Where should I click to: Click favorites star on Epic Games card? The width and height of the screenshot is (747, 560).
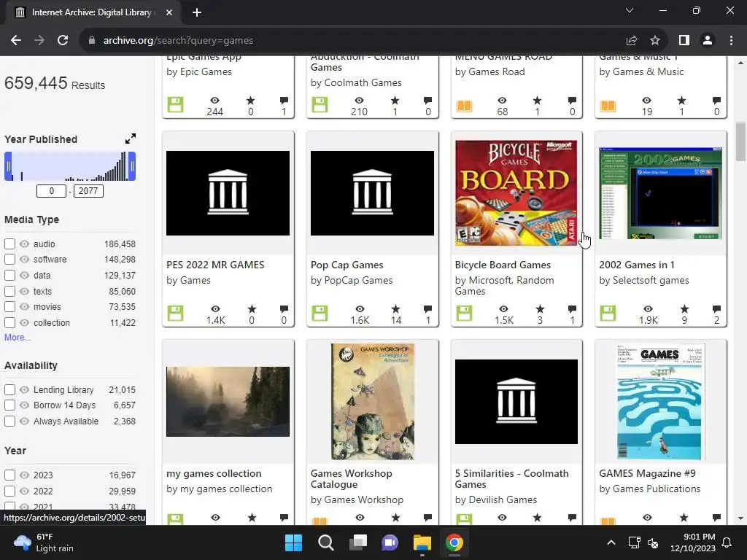point(251,101)
